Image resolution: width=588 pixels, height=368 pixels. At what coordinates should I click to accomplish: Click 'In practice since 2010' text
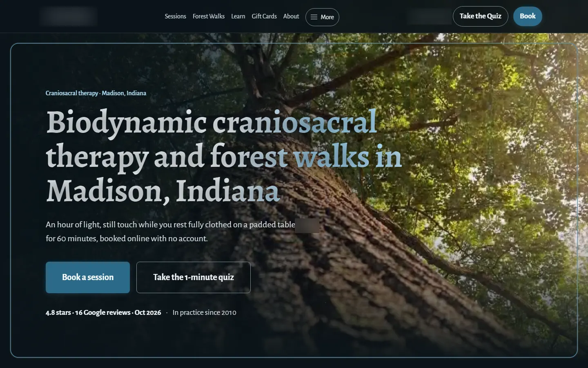(x=204, y=312)
